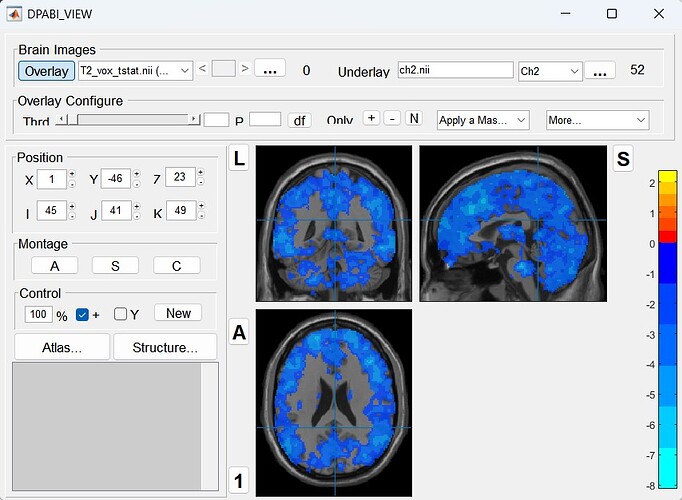The width and height of the screenshot is (682, 500).
Task: Click the Z position field showing 23
Action: [x=180, y=177]
